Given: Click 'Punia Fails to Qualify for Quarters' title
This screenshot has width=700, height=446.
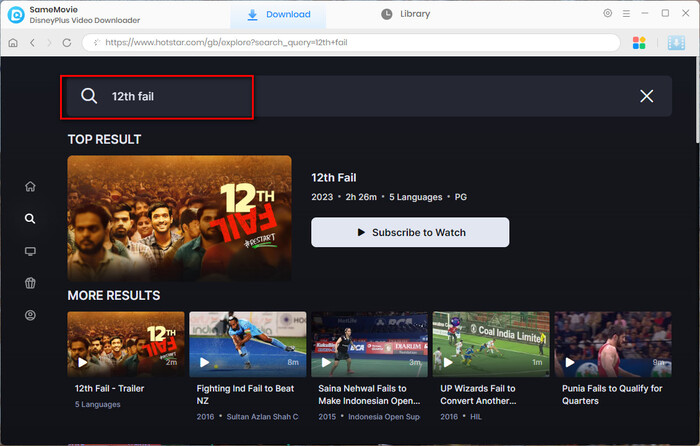Looking at the screenshot, I should [612, 395].
